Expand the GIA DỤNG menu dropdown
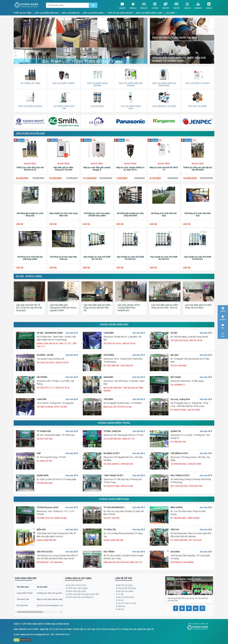 170,13
